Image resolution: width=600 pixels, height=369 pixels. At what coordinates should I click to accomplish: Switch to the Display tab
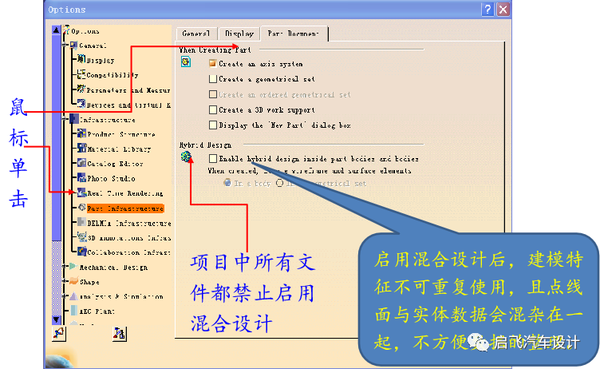click(x=239, y=34)
